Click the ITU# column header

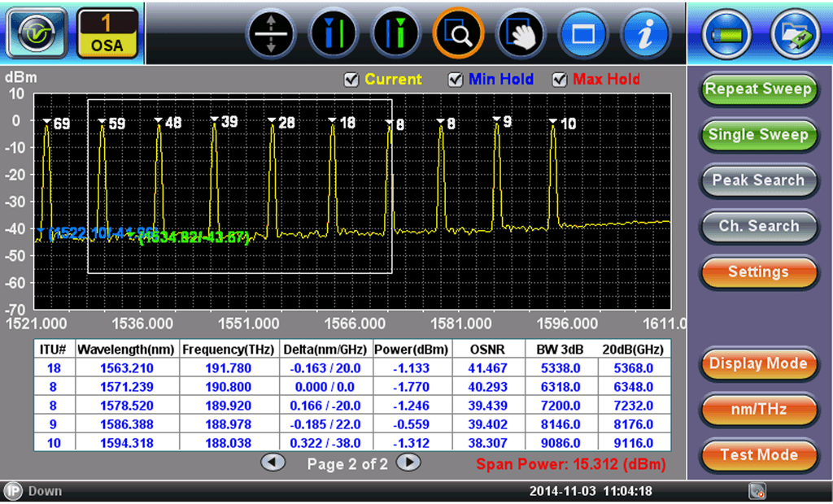point(53,350)
